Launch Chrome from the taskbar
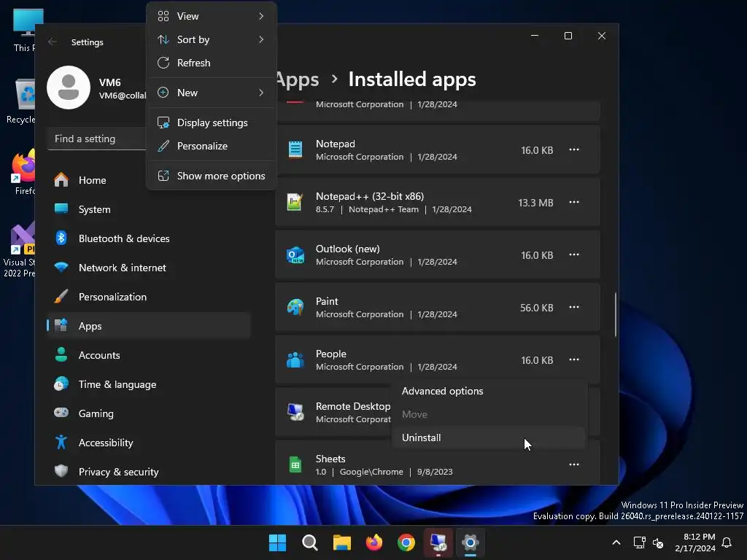This screenshot has width=747, height=560. click(406, 542)
